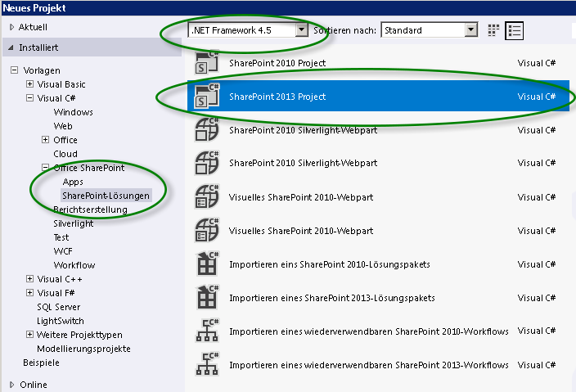576x392 pixels.
Task: Select the Apps category under Office SharePoint
Action: click(73, 182)
